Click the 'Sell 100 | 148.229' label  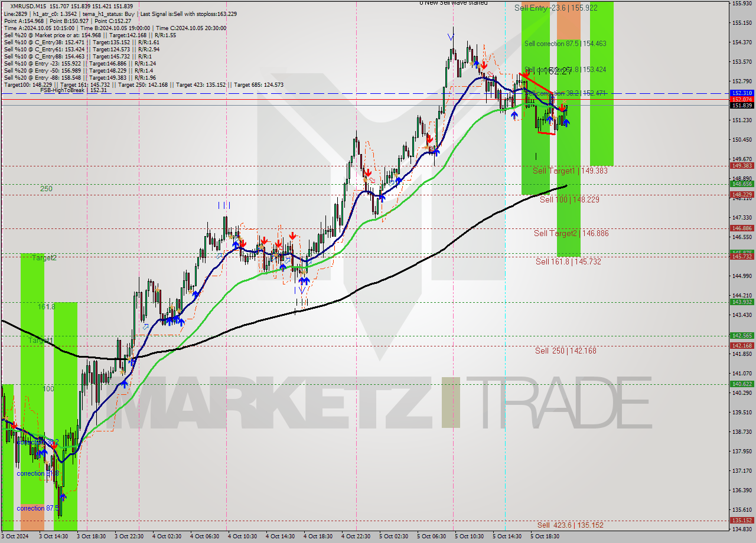pyautogui.click(x=569, y=199)
